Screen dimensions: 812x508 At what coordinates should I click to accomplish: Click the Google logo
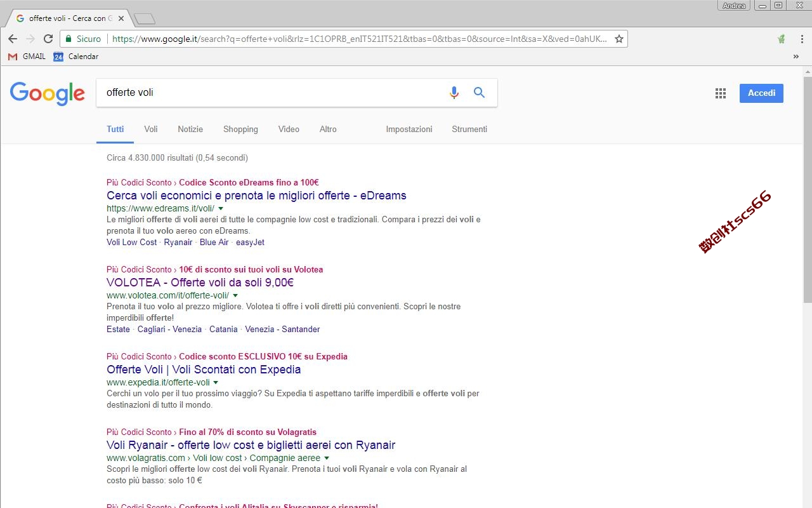tap(48, 93)
